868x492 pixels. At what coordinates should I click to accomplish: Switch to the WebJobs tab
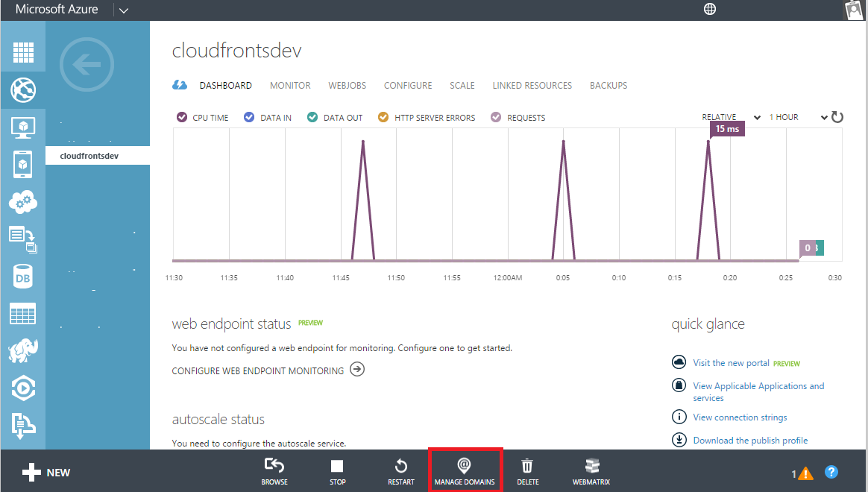(347, 86)
